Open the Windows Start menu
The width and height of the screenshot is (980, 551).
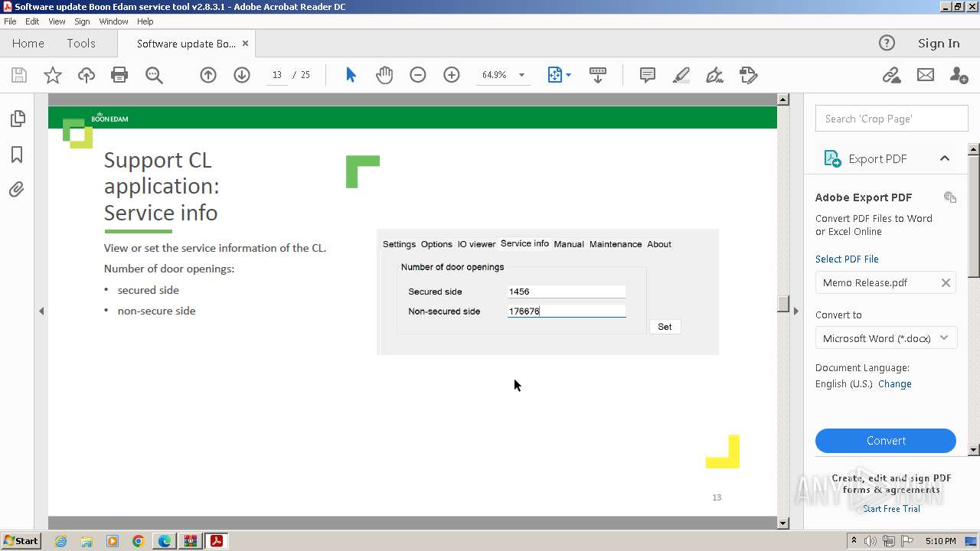[21, 541]
